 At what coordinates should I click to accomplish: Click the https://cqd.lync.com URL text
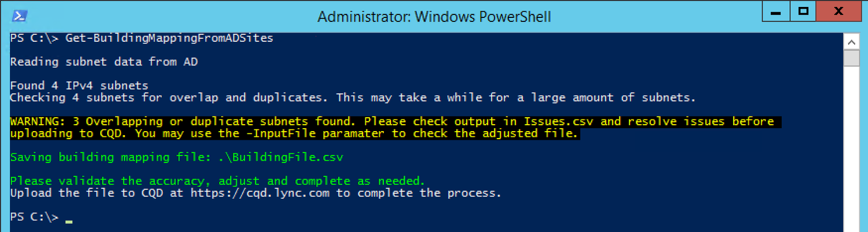pos(260,193)
